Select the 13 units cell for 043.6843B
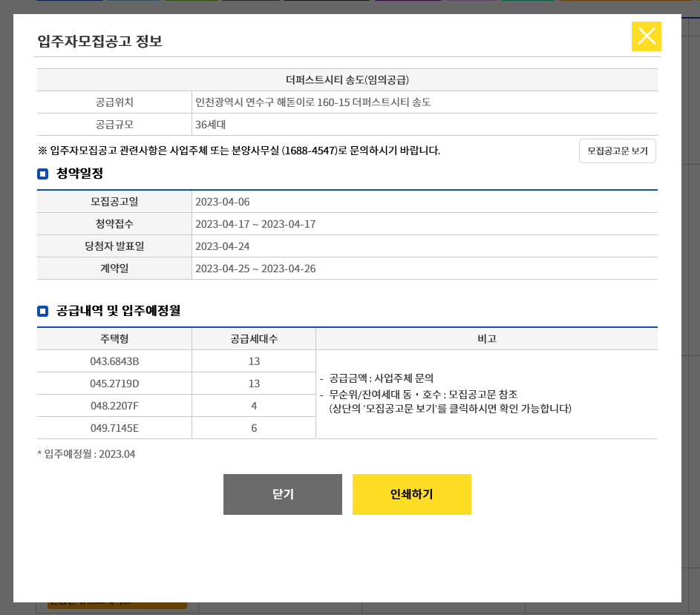The width and height of the screenshot is (700, 615). click(254, 361)
